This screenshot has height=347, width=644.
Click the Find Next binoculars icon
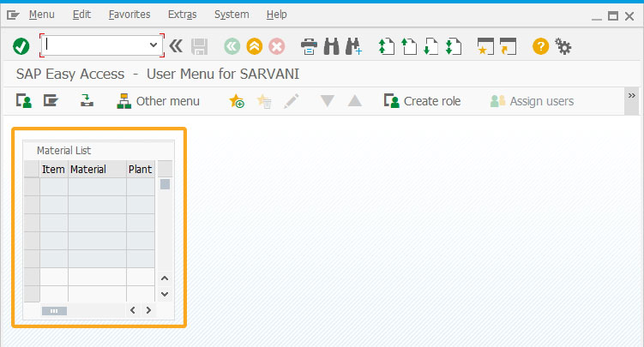353,46
